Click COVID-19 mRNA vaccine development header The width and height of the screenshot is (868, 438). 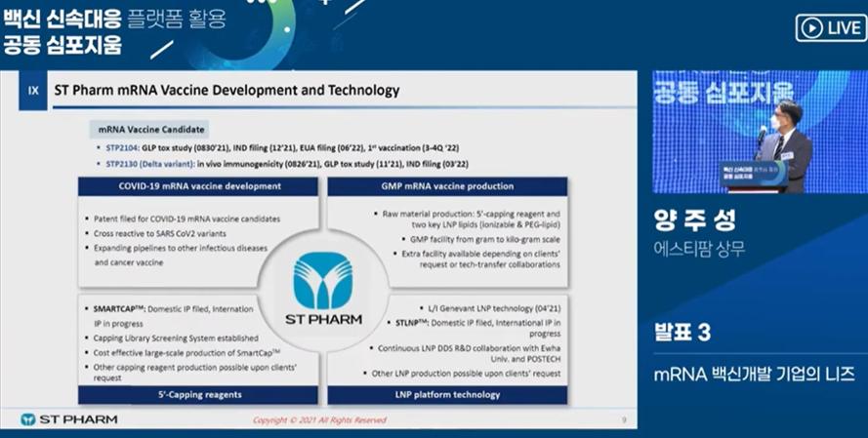point(199,186)
